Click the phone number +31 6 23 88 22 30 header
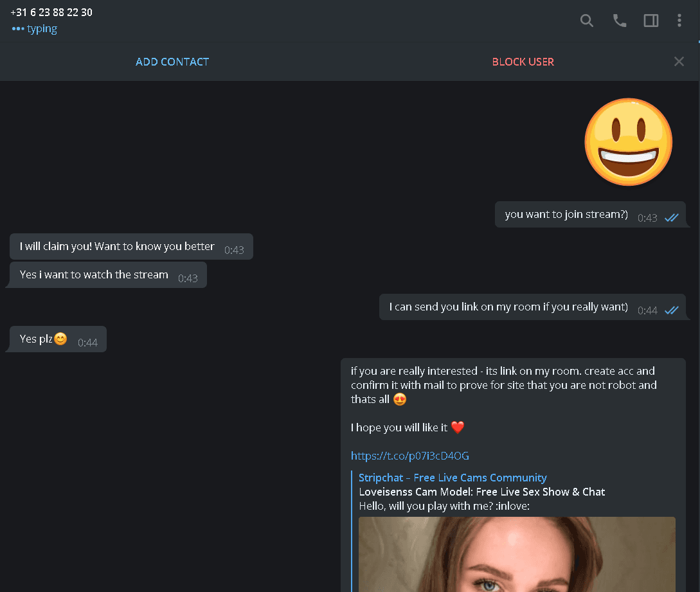The image size is (700, 592). pyautogui.click(x=51, y=12)
